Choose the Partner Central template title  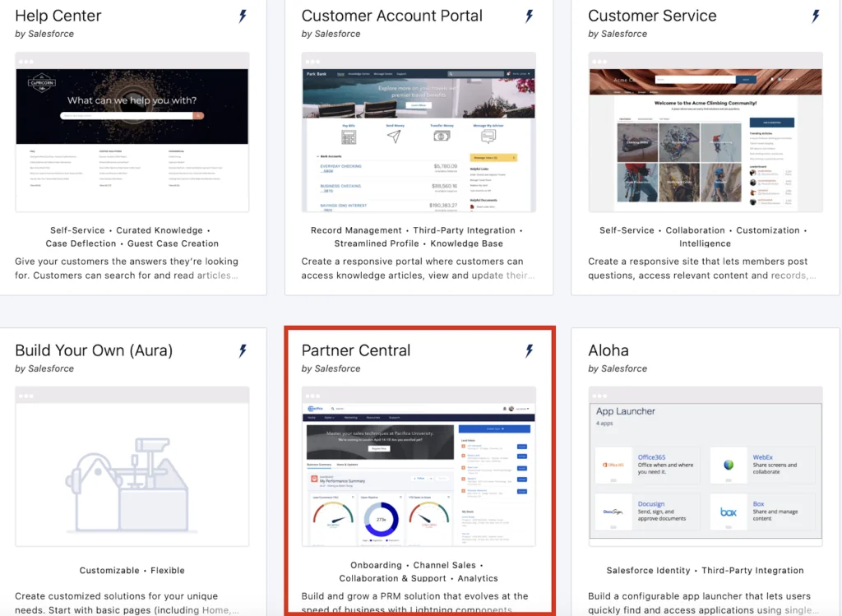click(x=355, y=350)
